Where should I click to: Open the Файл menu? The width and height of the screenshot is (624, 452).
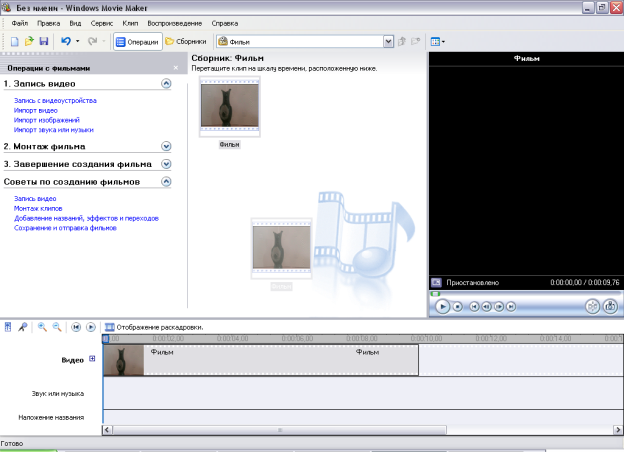coord(20,23)
